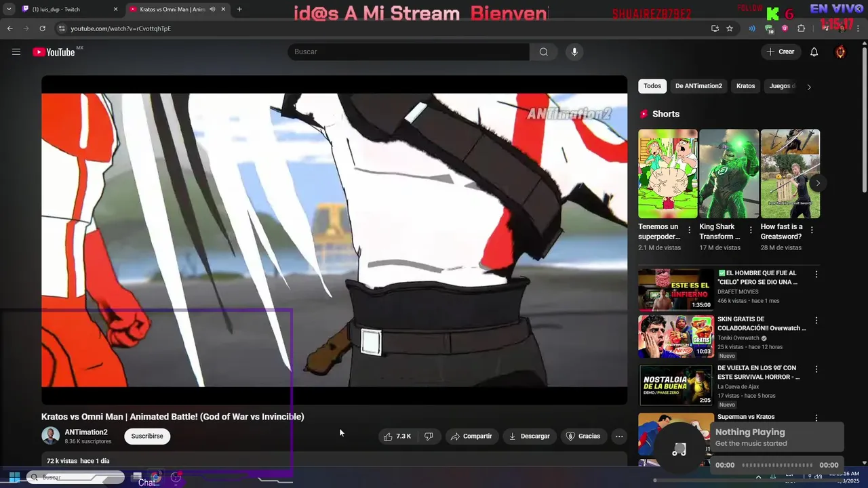View site information icon in address bar

62,28
